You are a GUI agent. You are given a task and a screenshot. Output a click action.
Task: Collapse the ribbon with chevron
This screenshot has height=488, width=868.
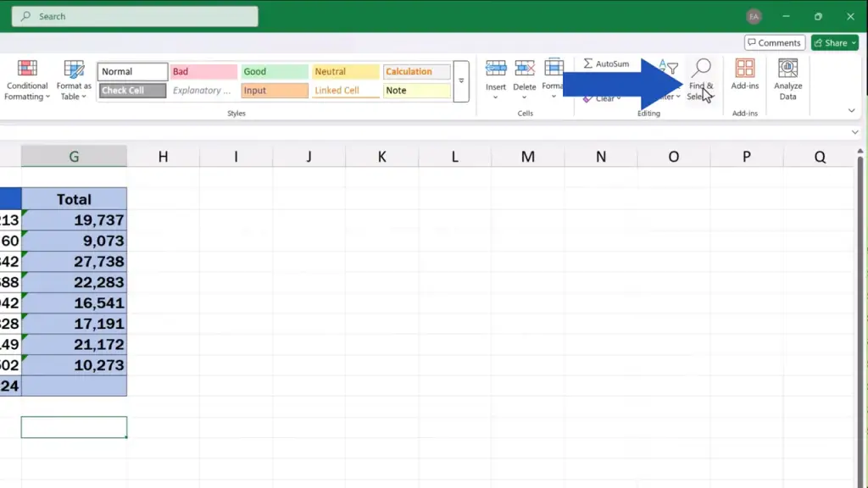pos(852,111)
